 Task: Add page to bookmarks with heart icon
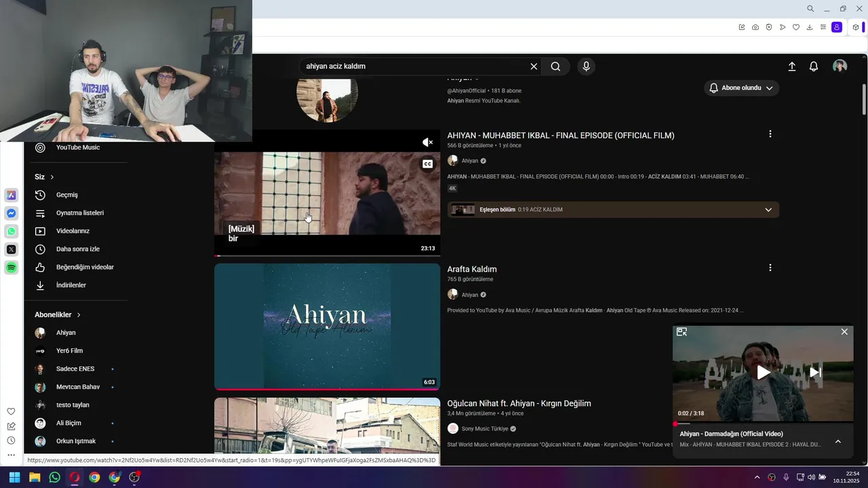point(796,27)
